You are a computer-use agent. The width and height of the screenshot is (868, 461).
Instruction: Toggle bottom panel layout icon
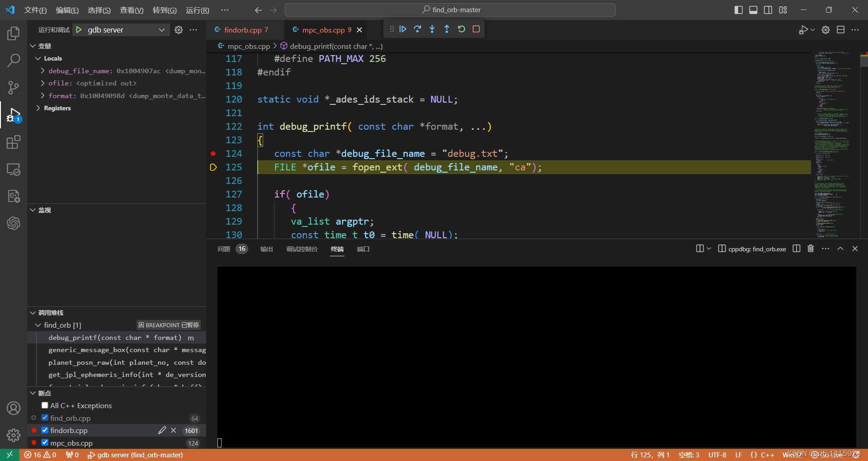pos(753,10)
